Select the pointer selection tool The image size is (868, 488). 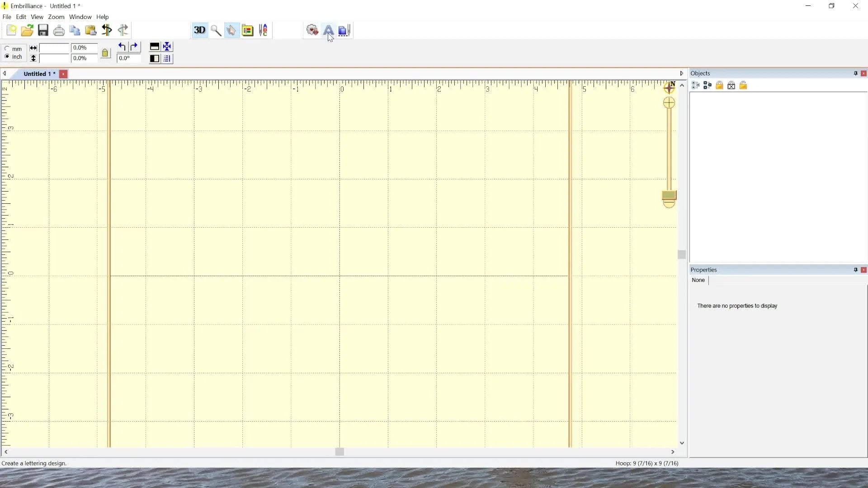pos(231,30)
